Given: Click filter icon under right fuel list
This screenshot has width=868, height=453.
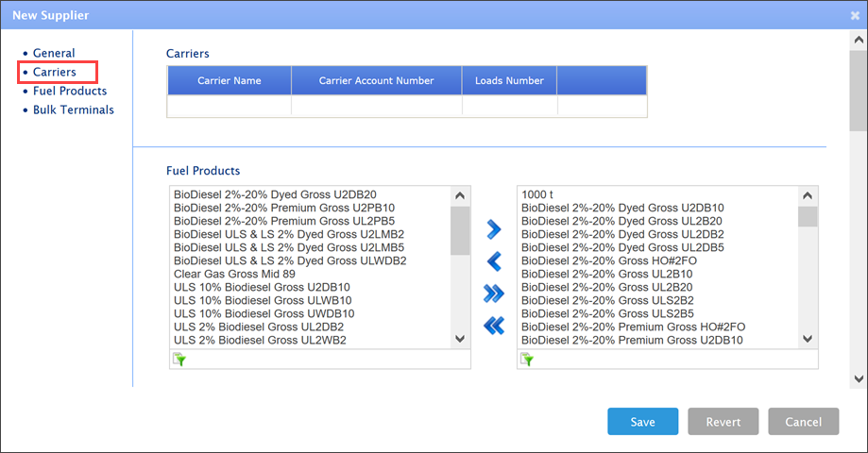Looking at the screenshot, I should pyautogui.click(x=527, y=360).
